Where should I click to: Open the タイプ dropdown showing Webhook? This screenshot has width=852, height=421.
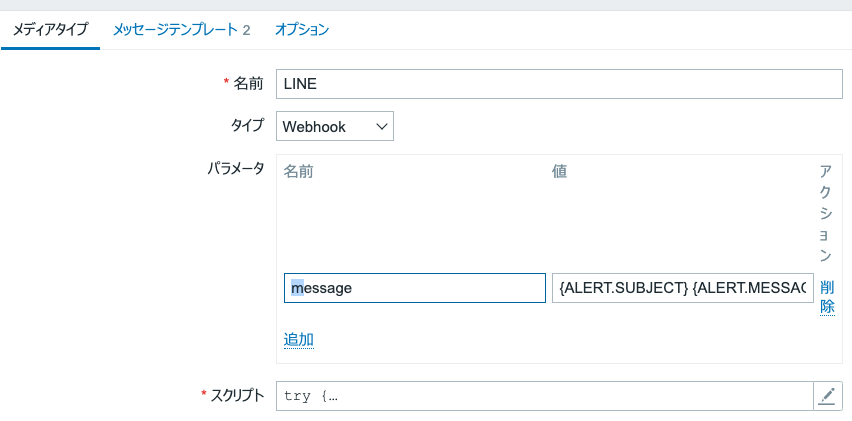point(335,127)
